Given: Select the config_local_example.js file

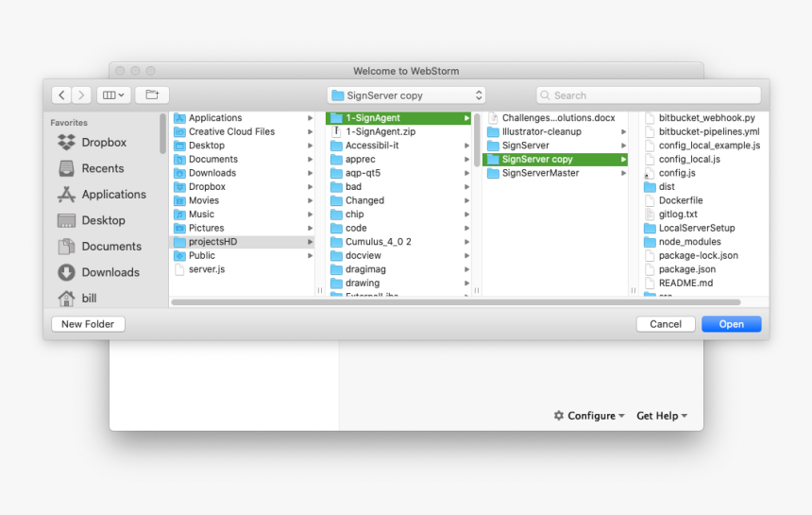Looking at the screenshot, I should tap(704, 146).
